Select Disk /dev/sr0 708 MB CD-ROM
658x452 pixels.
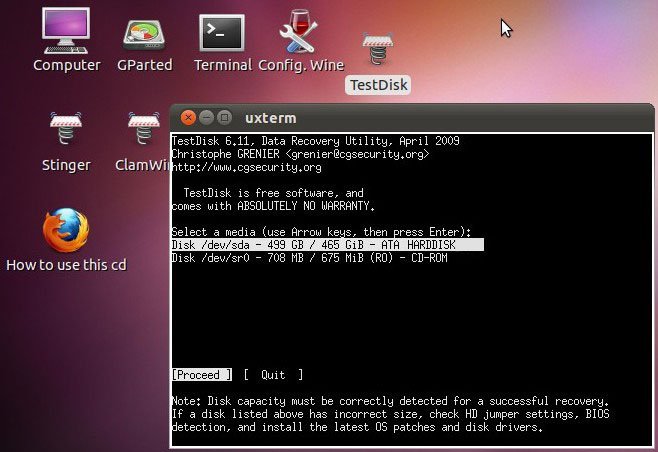pyautogui.click(x=309, y=258)
